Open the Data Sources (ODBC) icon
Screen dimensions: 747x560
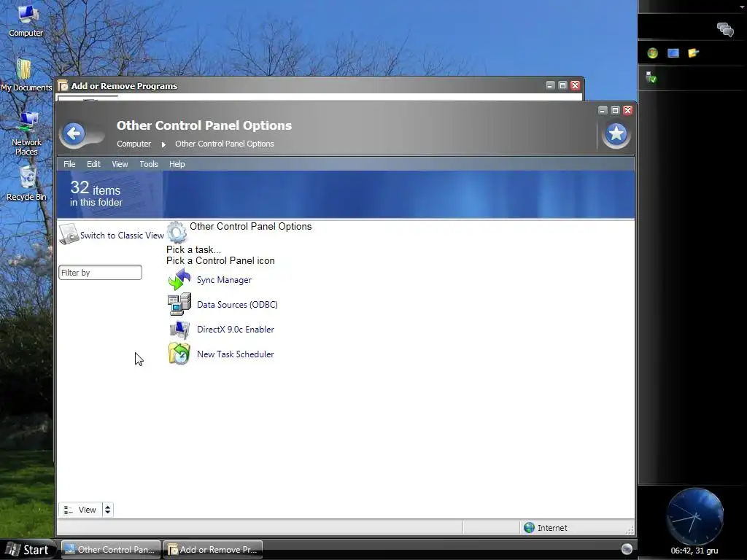pyautogui.click(x=179, y=304)
